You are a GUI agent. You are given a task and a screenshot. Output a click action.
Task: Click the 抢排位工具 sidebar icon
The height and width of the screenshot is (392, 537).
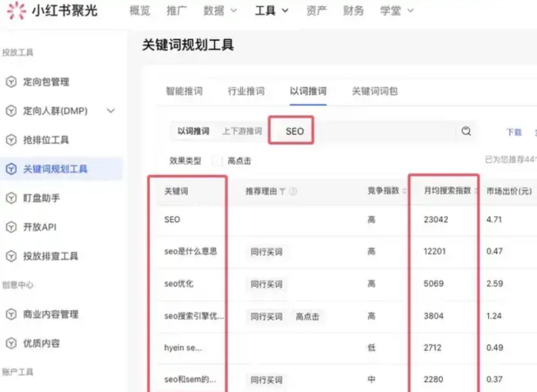click(x=11, y=140)
